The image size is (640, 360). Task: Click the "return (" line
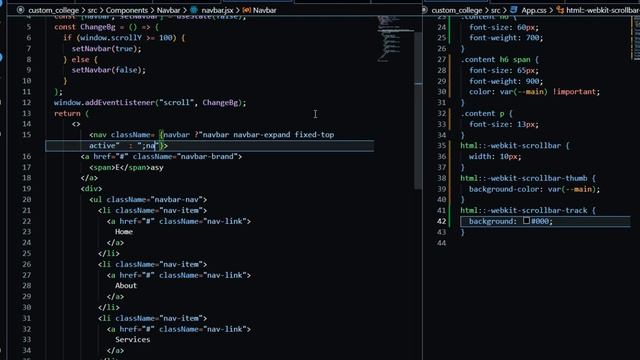coord(71,113)
